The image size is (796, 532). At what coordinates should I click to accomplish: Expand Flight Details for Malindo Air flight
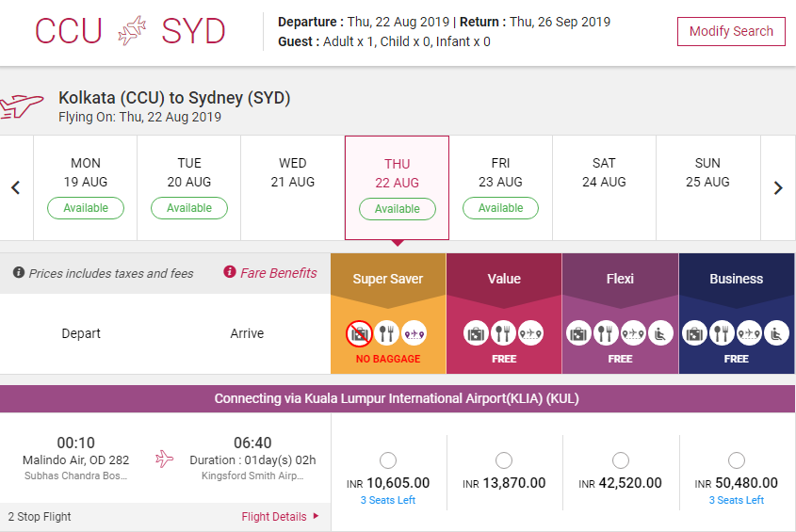280,516
